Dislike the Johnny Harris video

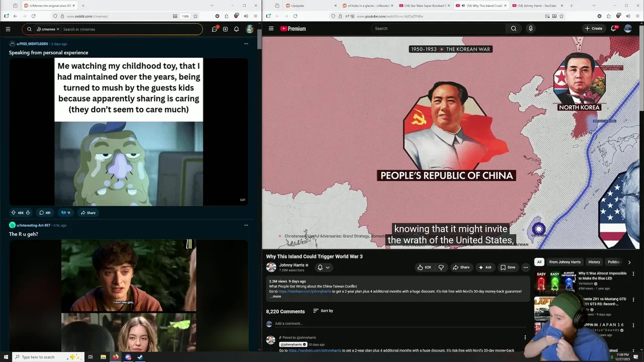pos(441,267)
